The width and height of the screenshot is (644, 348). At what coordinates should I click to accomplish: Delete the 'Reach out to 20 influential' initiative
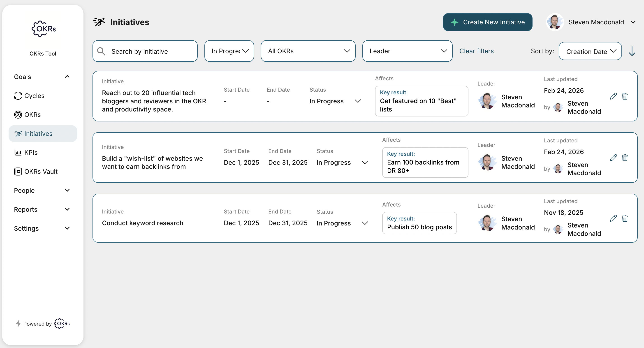(625, 96)
